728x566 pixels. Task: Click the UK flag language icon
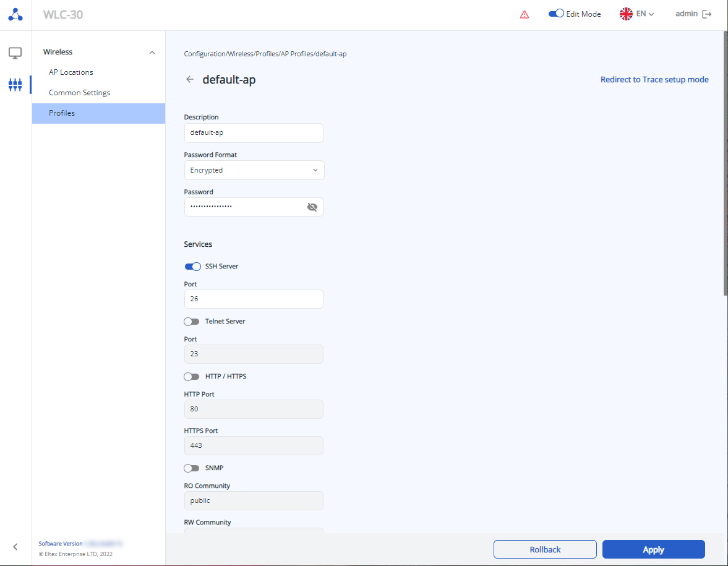(626, 14)
